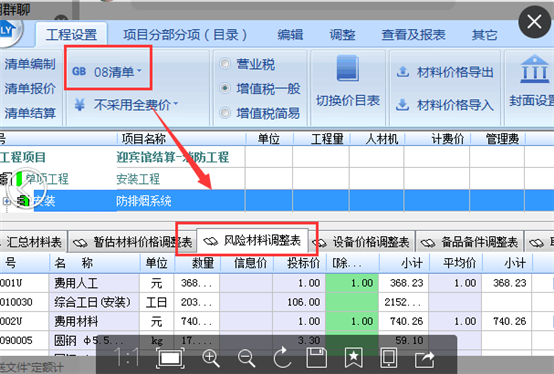The height and width of the screenshot is (374, 554).
Task: Click green 1.00 cell in 费用人工 row
Action: 352,283
